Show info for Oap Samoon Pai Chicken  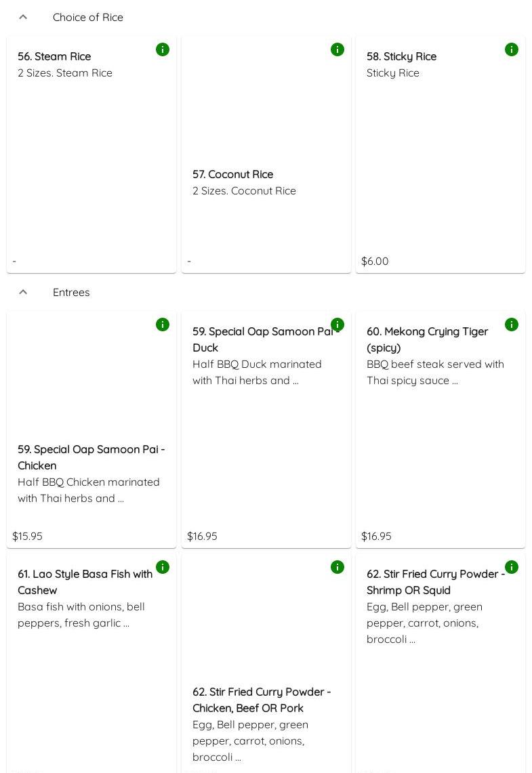163,325
